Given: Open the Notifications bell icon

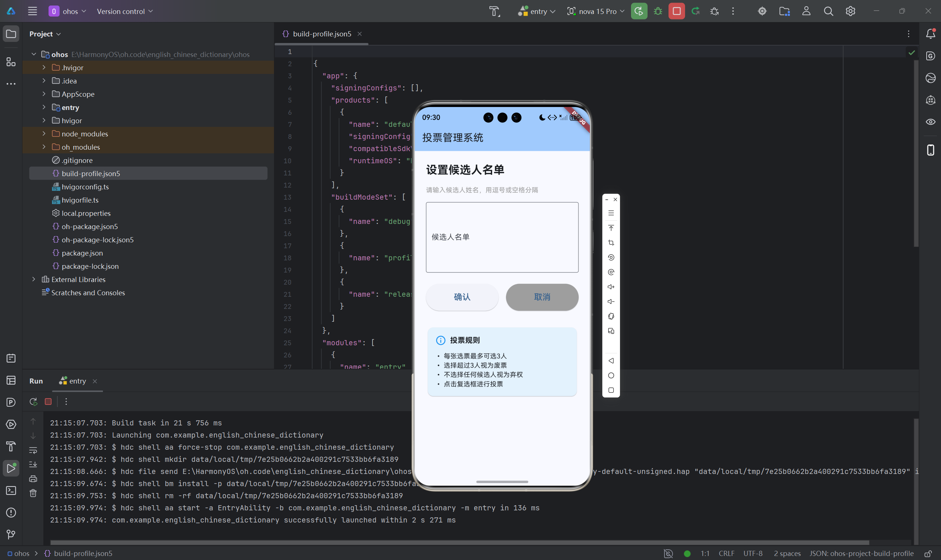Looking at the screenshot, I should click(930, 34).
